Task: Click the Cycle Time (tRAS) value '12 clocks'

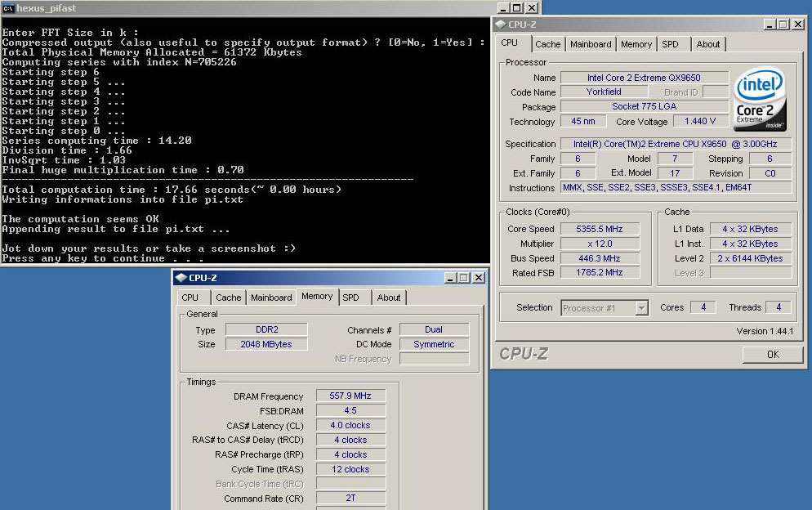Action: [350, 470]
